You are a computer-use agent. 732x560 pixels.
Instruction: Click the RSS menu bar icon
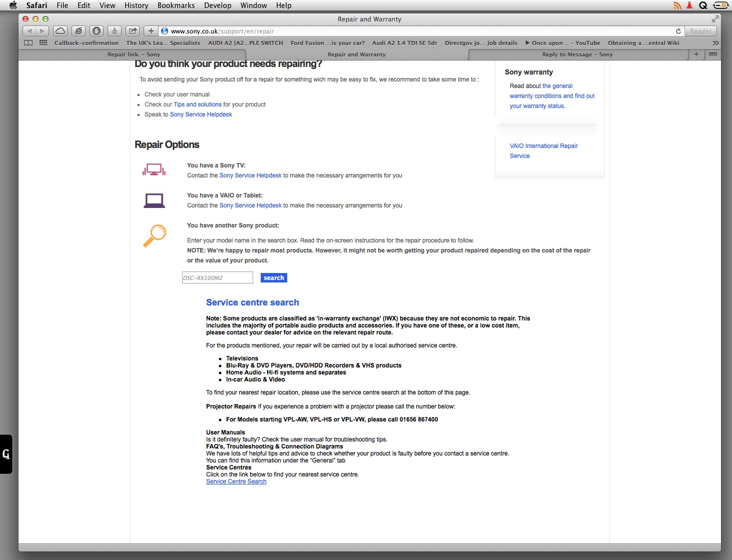coord(677,5)
